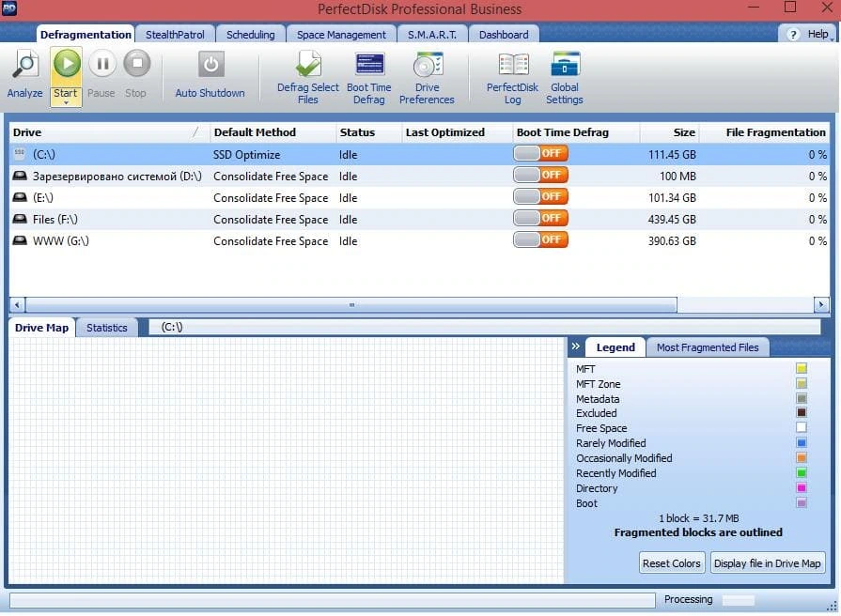Viewport: 841px width, 616px height.
Task: Start defragmentation with the green play icon
Action: pos(67,64)
